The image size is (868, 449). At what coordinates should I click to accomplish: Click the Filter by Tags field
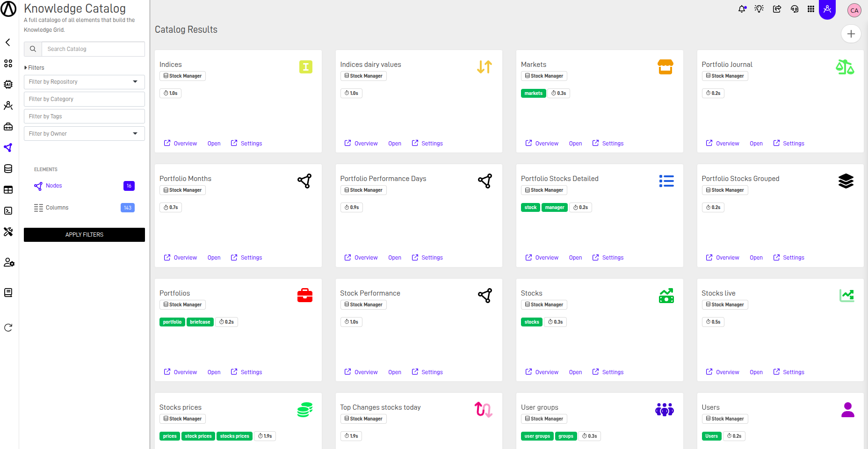84,116
